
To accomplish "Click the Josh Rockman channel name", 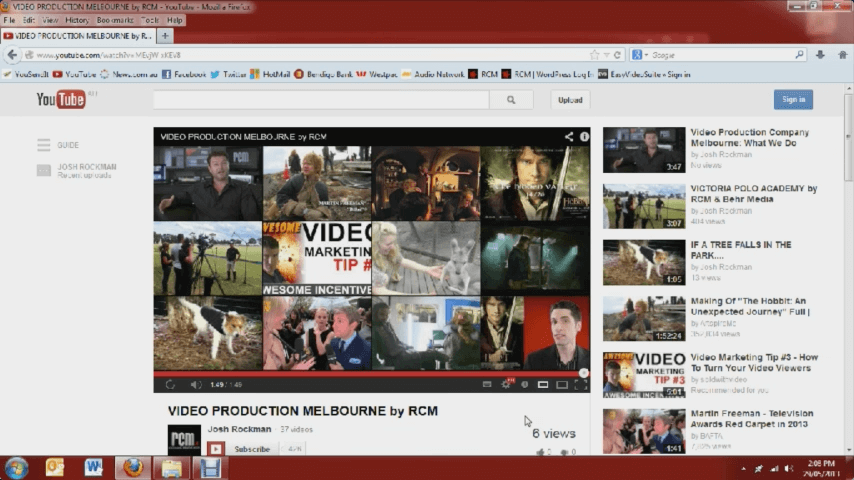I will point(239,429).
